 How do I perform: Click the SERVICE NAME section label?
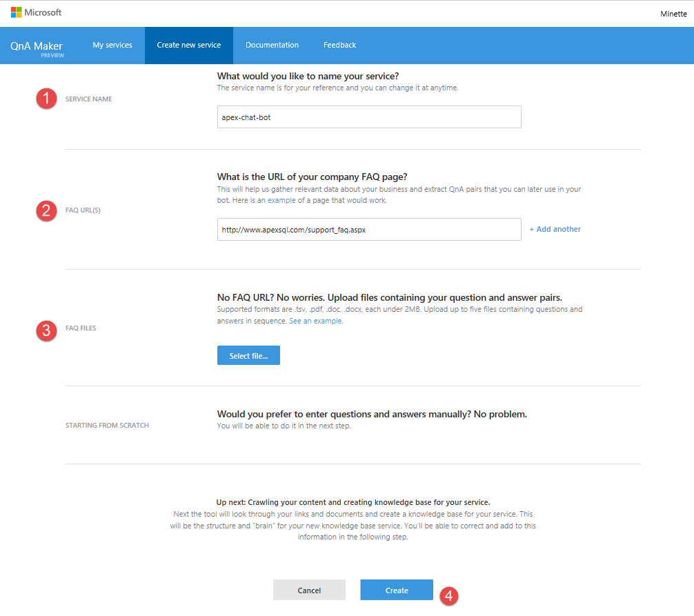click(x=88, y=99)
